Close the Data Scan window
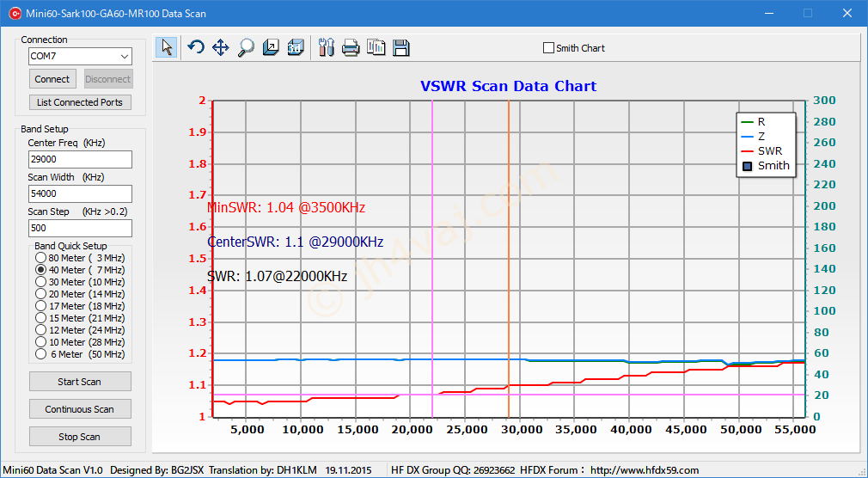 point(847,13)
